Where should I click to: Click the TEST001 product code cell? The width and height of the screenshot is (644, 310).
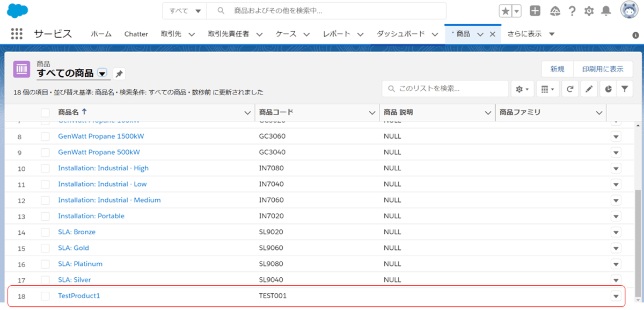273,296
